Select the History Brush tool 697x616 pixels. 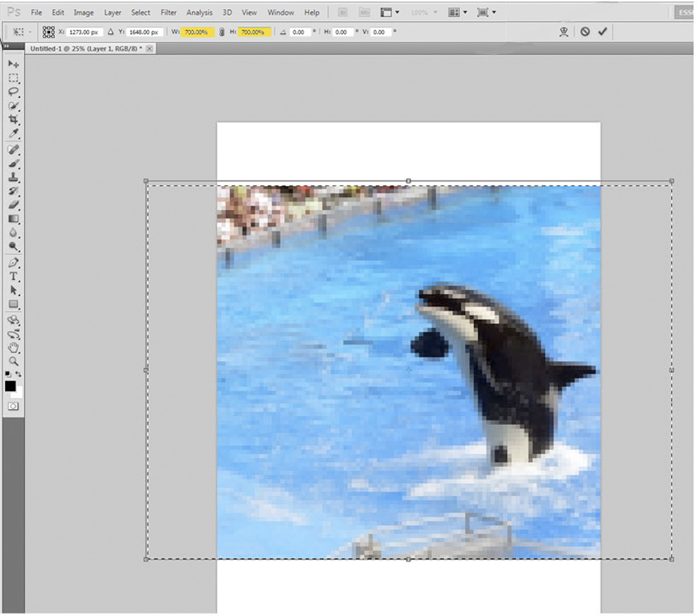pyautogui.click(x=13, y=191)
